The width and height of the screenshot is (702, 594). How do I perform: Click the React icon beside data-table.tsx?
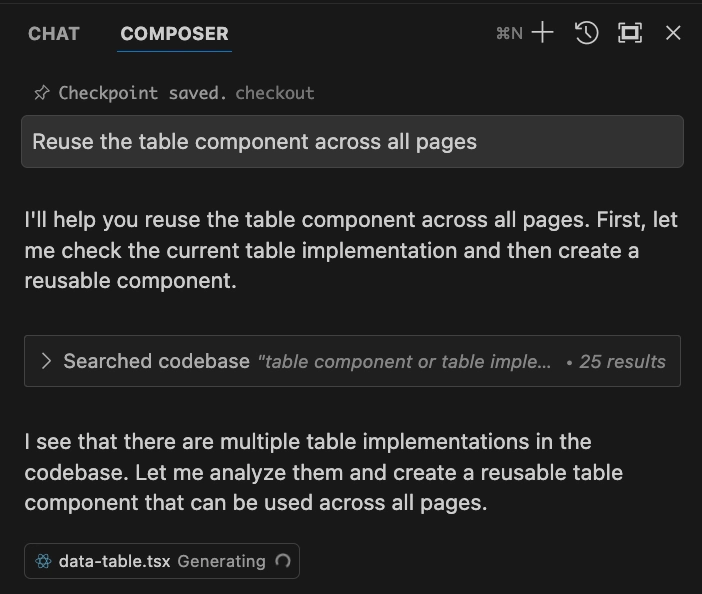43,561
